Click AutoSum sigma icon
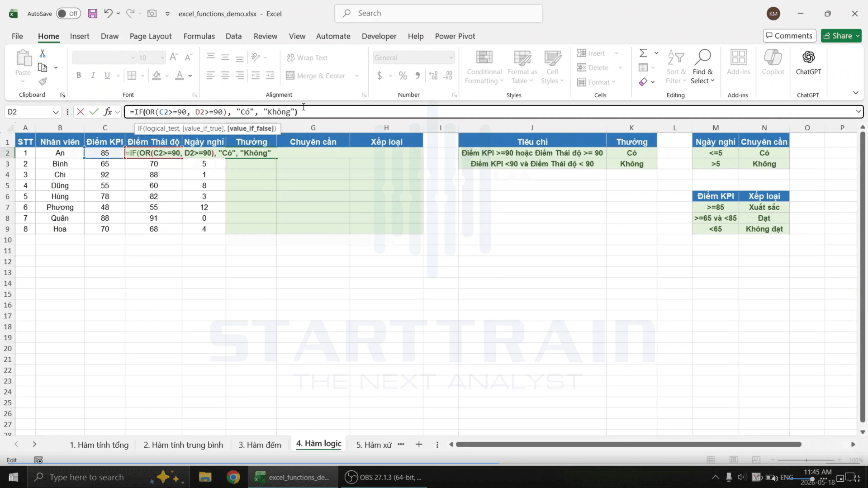 (643, 53)
